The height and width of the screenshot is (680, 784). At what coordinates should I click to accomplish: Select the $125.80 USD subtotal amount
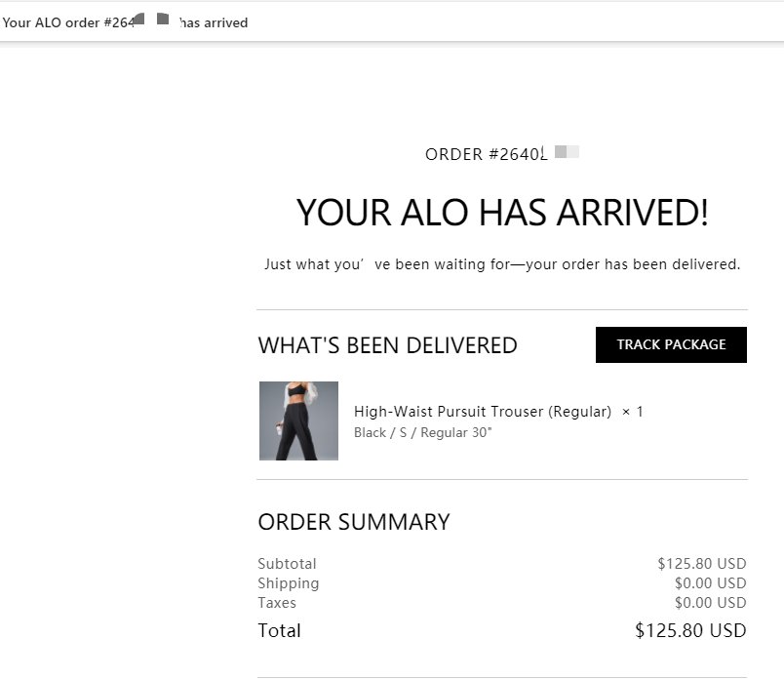point(701,564)
